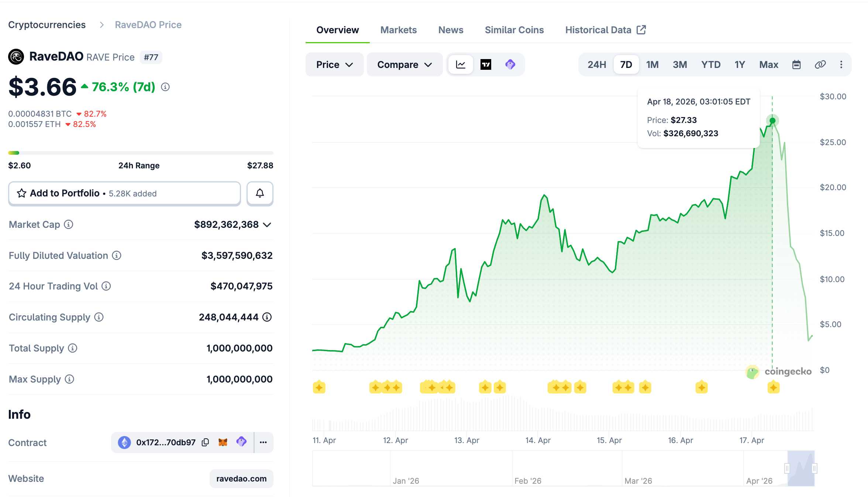This screenshot has height=497, width=868.
Task: Expand Market Cap value chevron
Action: [268, 224]
